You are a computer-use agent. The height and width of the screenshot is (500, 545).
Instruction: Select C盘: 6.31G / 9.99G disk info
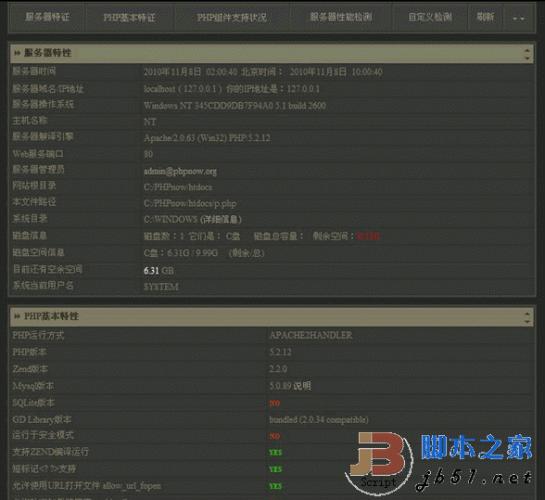point(181,253)
